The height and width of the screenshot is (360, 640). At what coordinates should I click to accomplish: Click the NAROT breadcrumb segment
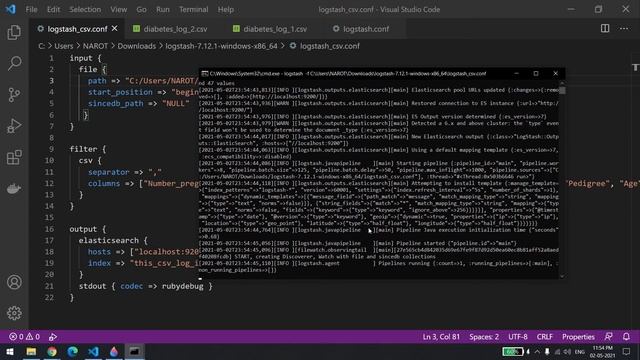[95, 46]
